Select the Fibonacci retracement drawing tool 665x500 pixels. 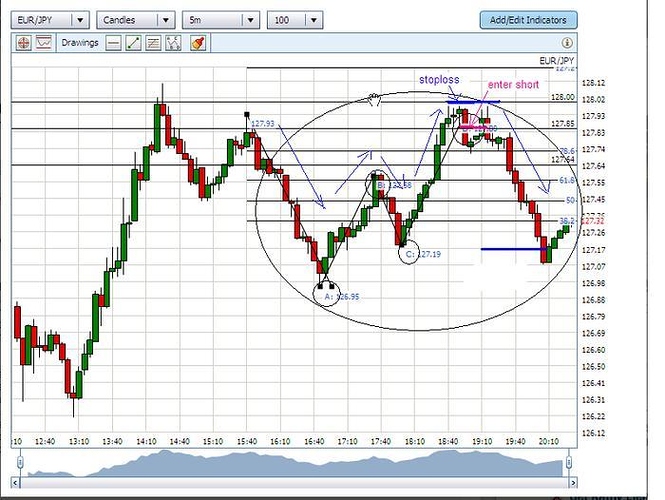[x=153, y=43]
